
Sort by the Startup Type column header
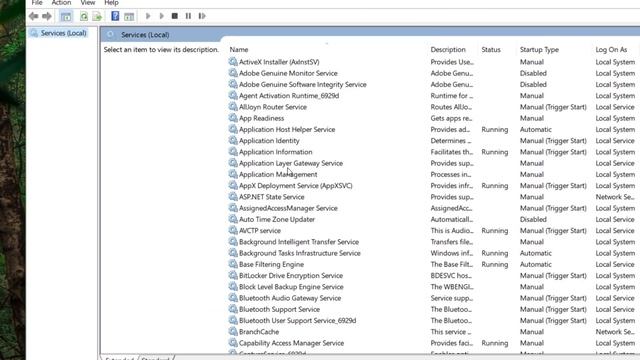tap(539, 49)
